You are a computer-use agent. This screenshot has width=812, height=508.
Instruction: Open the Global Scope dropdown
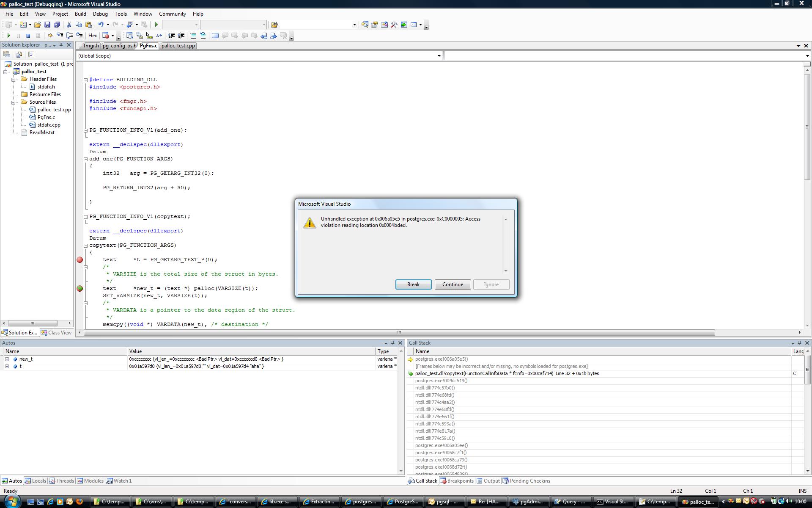click(x=439, y=56)
